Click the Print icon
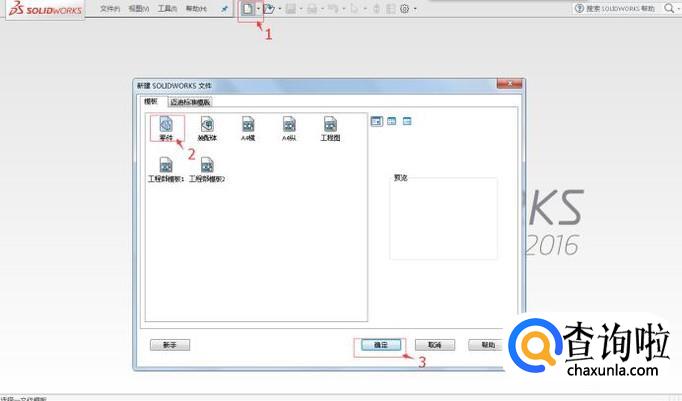Screen dimensions: 682x401 coord(312,9)
